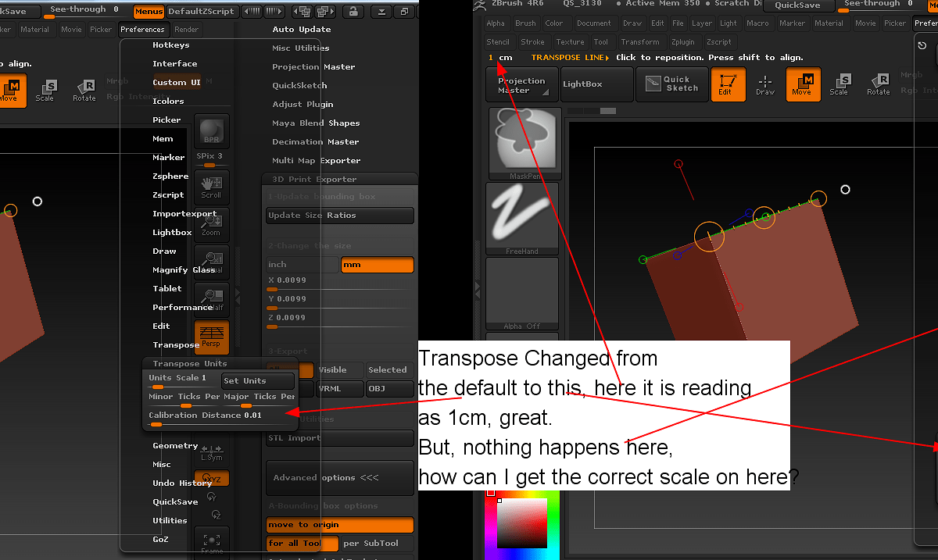Image resolution: width=938 pixels, height=560 pixels.
Task: Select the MaskPen brush thumbnail
Action: click(525, 144)
